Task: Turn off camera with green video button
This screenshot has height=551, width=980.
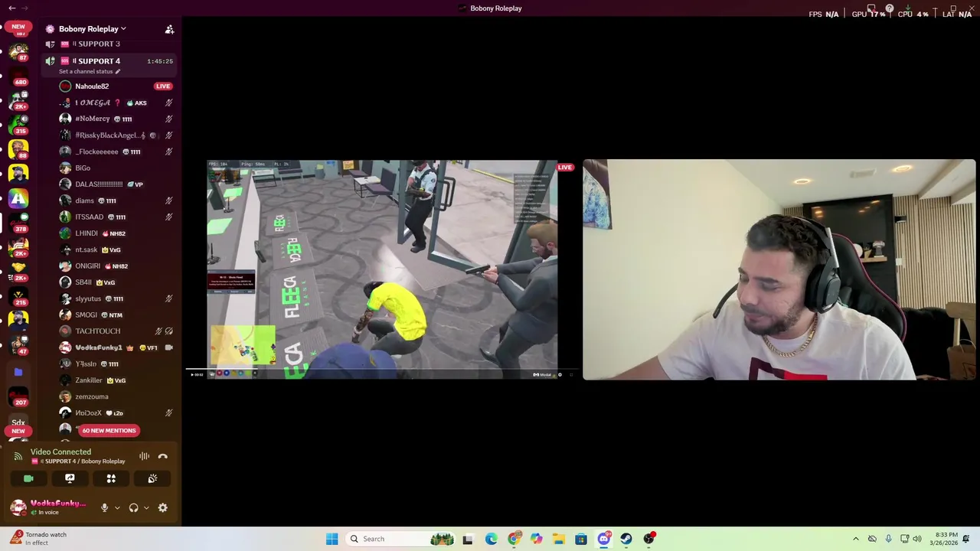Action: click(28, 478)
